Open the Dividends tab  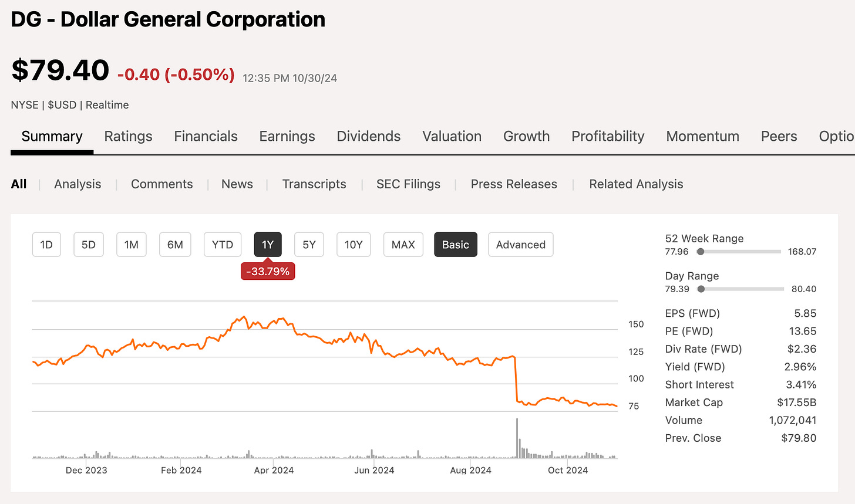369,137
